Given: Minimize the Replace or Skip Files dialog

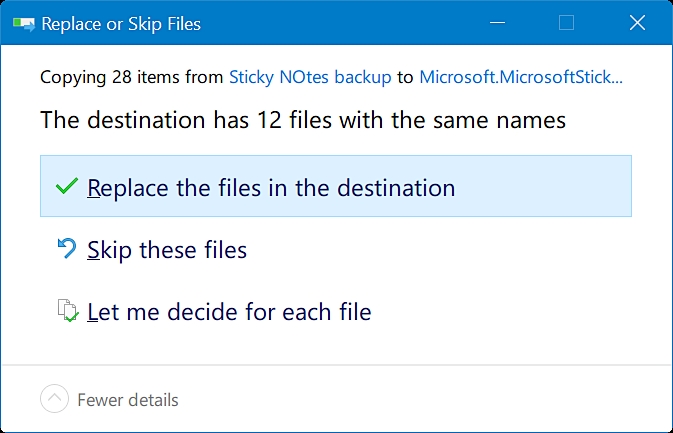Looking at the screenshot, I should tap(497, 23).
